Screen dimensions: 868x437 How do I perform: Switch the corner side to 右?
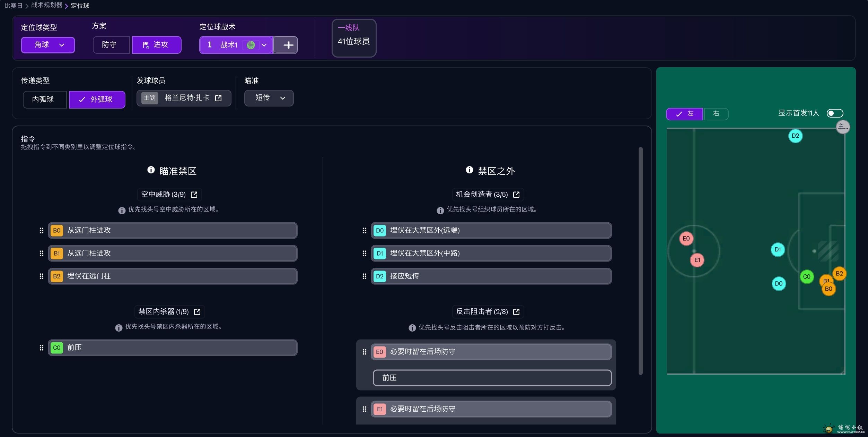716,114
